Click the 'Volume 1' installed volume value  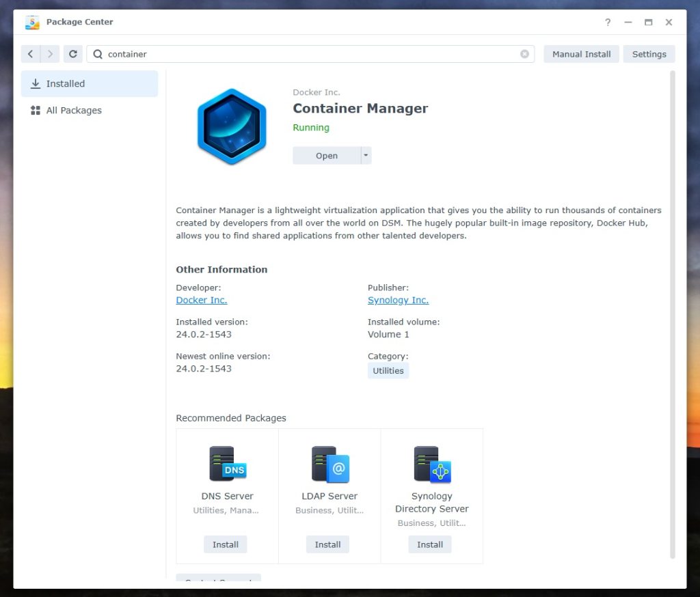(388, 334)
